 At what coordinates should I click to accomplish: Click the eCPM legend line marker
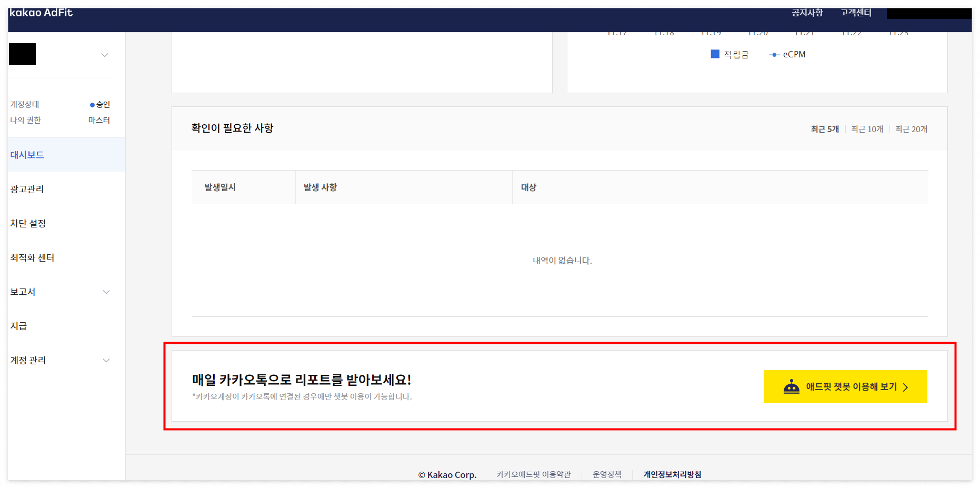click(x=774, y=54)
